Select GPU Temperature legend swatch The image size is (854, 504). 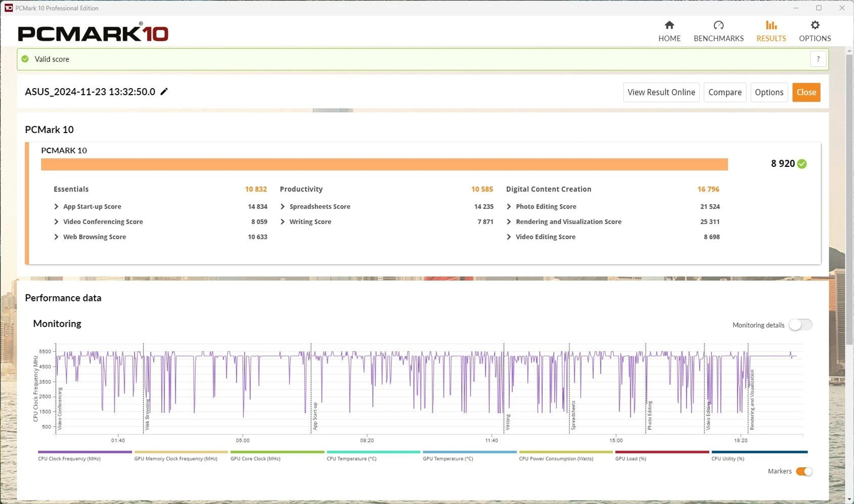coord(470,452)
